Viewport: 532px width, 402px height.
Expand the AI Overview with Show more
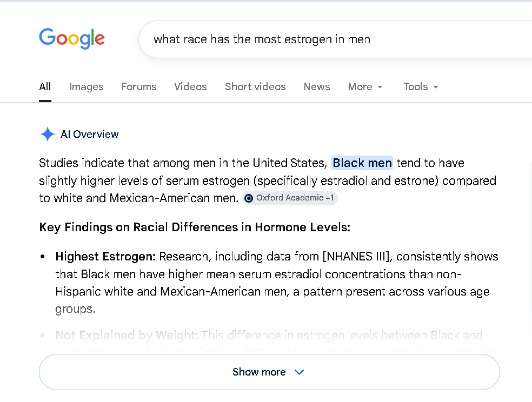[260, 372]
